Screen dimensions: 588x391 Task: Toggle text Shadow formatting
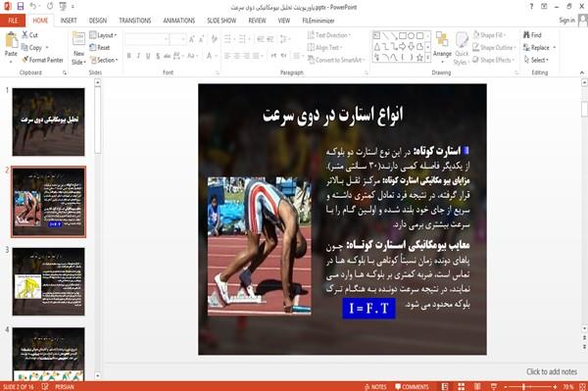[x=158, y=56]
